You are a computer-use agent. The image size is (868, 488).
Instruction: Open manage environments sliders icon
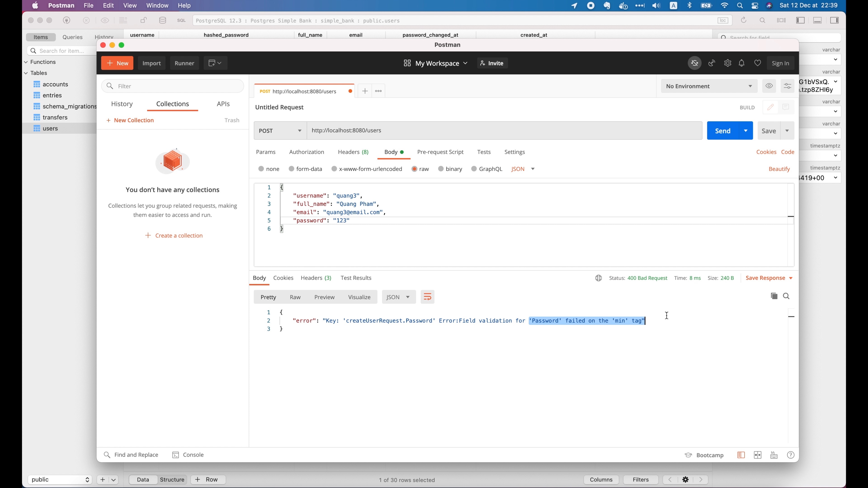tap(788, 86)
